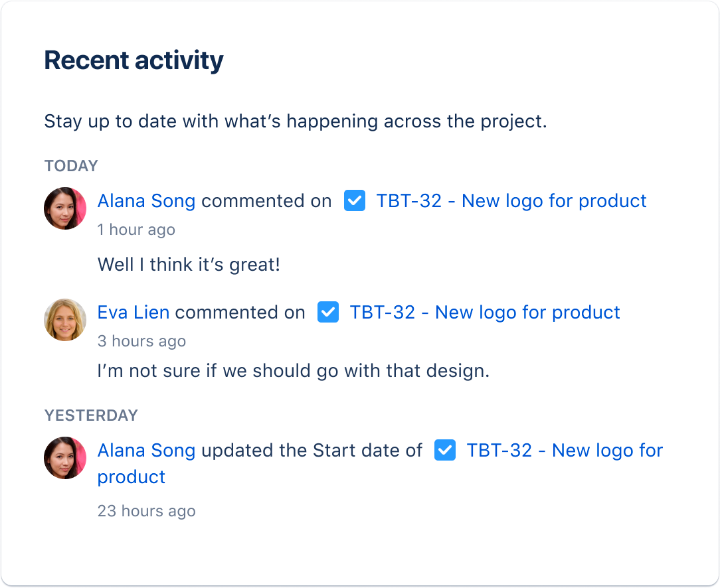
Task: Click Eva Lien's profile picture
Action: pos(65,320)
